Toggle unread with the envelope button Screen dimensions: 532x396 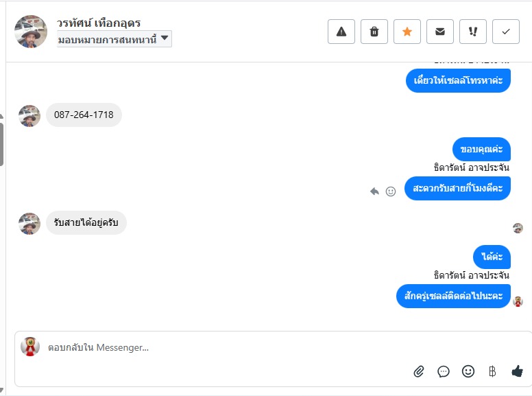pyautogui.click(x=440, y=32)
